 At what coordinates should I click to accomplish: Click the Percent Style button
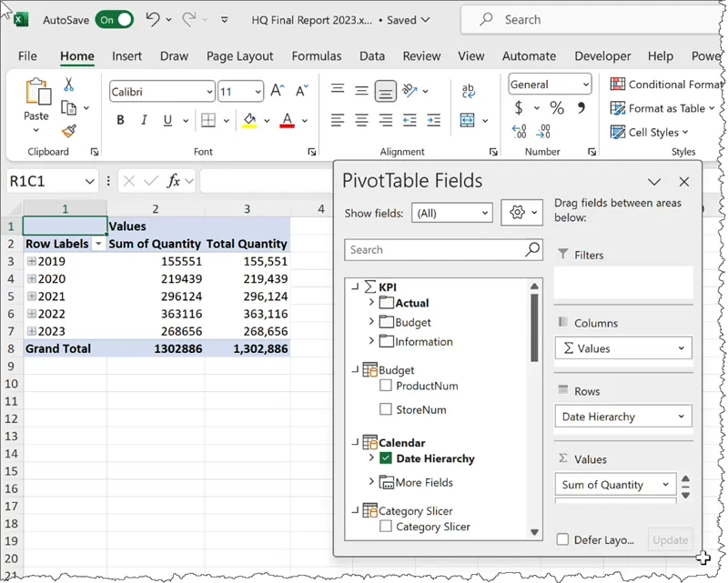pyautogui.click(x=557, y=108)
